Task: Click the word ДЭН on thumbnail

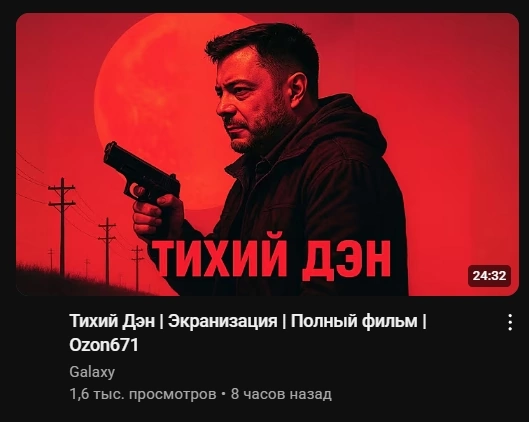Action: [x=346, y=259]
